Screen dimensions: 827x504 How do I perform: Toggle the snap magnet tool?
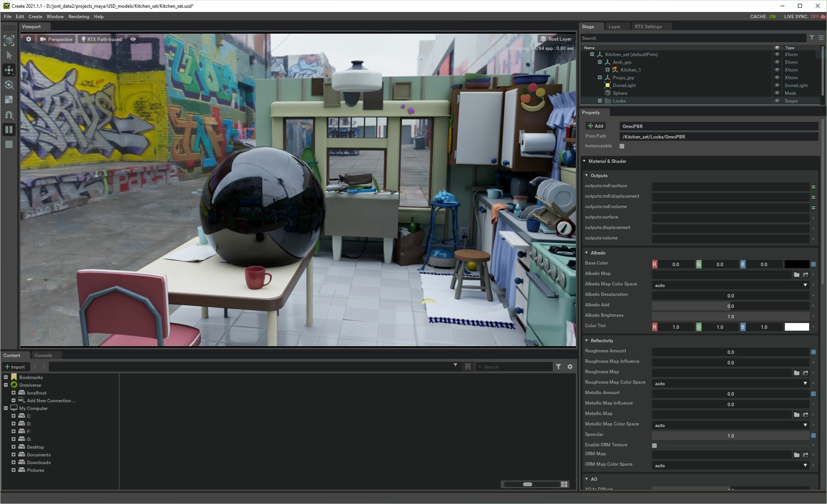click(9, 115)
